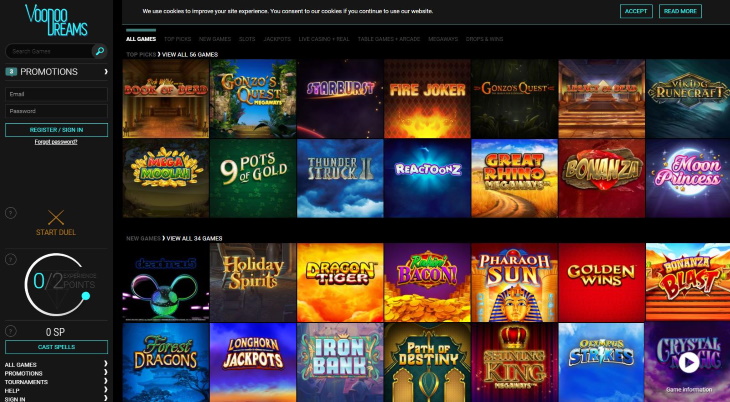
Task: Open the Legacy of Dead game
Action: click(602, 99)
